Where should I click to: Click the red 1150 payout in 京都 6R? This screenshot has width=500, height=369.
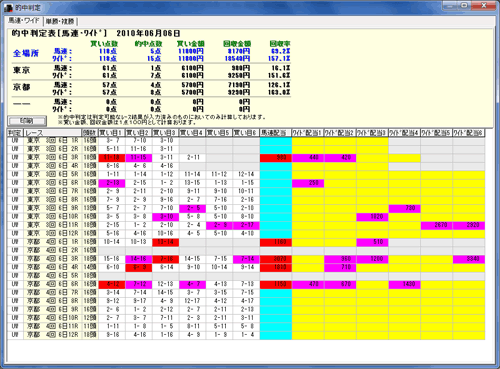(x=276, y=284)
